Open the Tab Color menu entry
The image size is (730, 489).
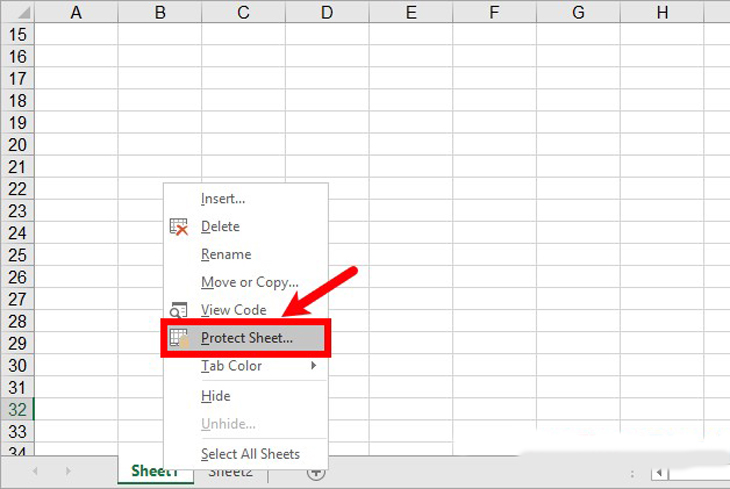(231, 366)
